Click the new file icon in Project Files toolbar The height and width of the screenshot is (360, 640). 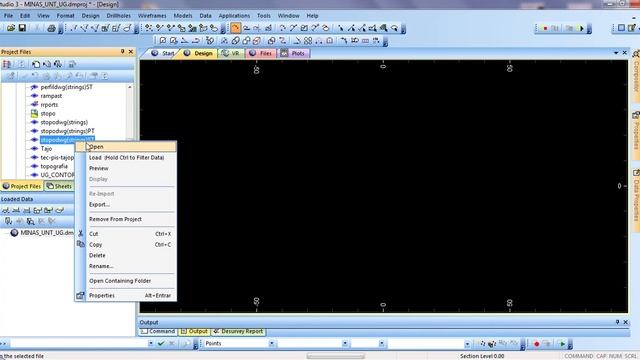[x=36, y=64]
